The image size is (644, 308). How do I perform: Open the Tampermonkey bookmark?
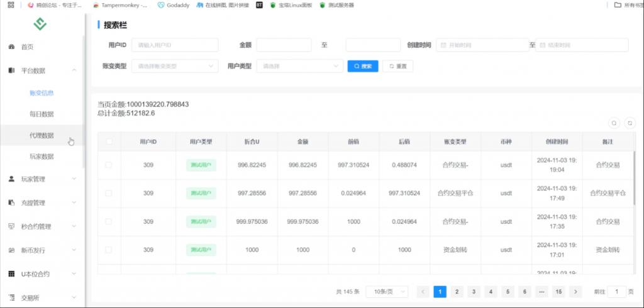coord(120,5)
